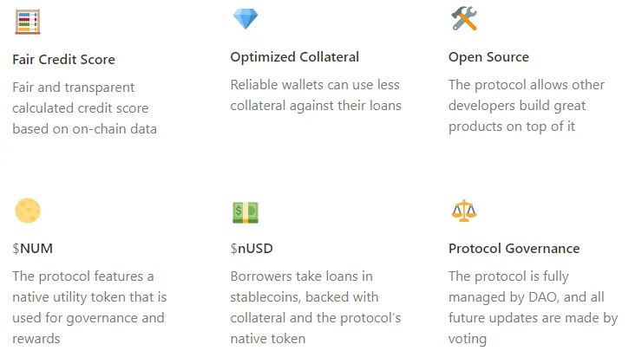Click the blue diamond gem icon

tap(245, 18)
